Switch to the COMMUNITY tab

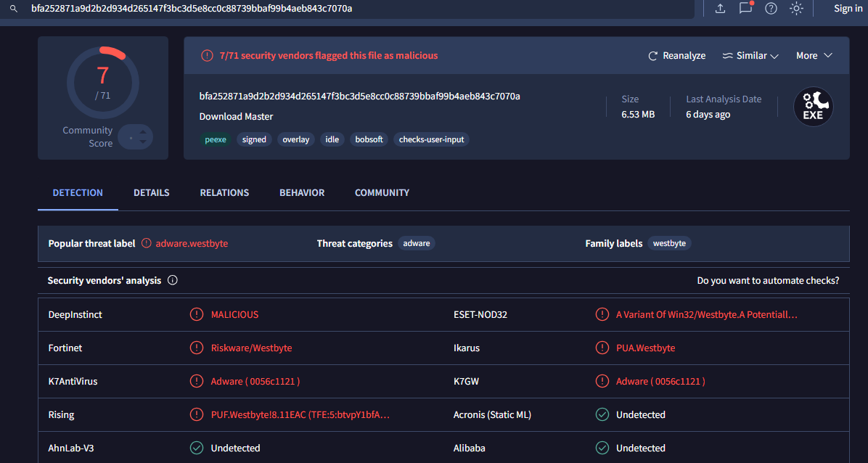tap(382, 193)
